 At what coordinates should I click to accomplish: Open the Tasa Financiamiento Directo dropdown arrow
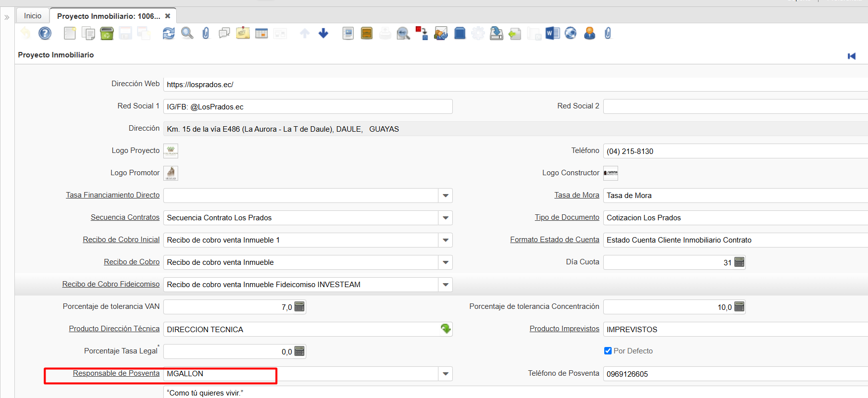tap(445, 196)
